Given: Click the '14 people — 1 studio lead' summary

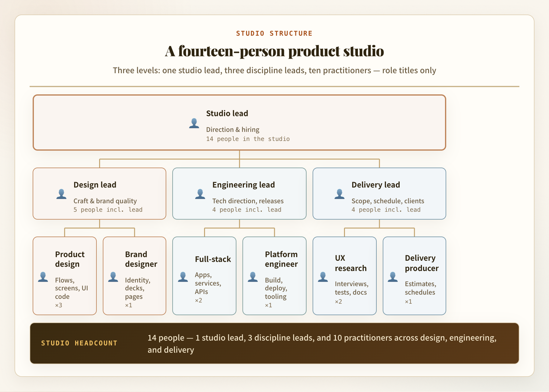Looking at the screenshot, I should 322,344.
